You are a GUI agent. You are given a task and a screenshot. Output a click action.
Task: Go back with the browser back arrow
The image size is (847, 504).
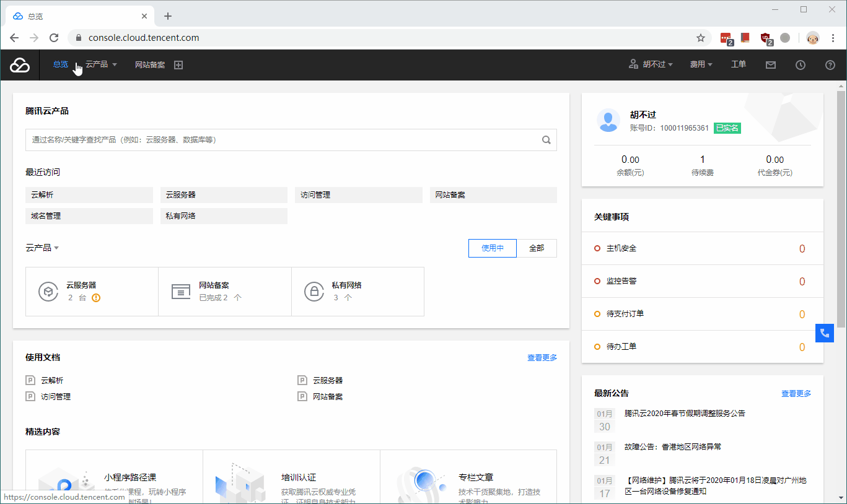pos(14,38)
